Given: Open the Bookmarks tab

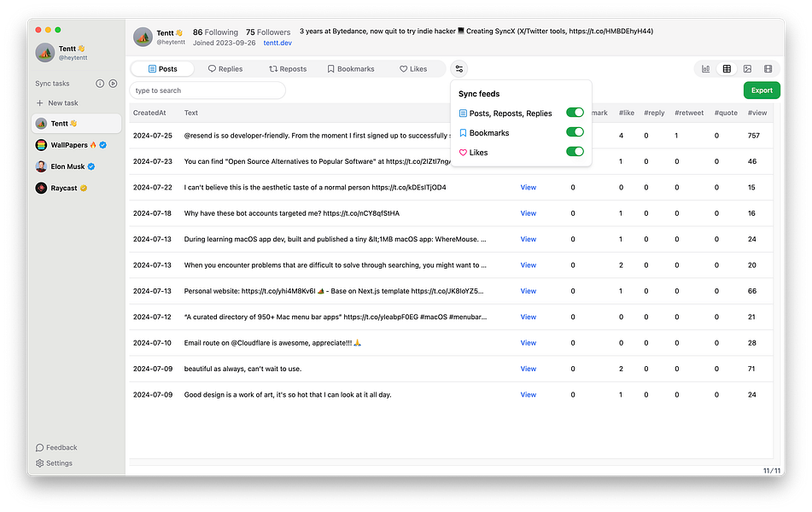Looking at the screenshot, I should pos(351,69).
